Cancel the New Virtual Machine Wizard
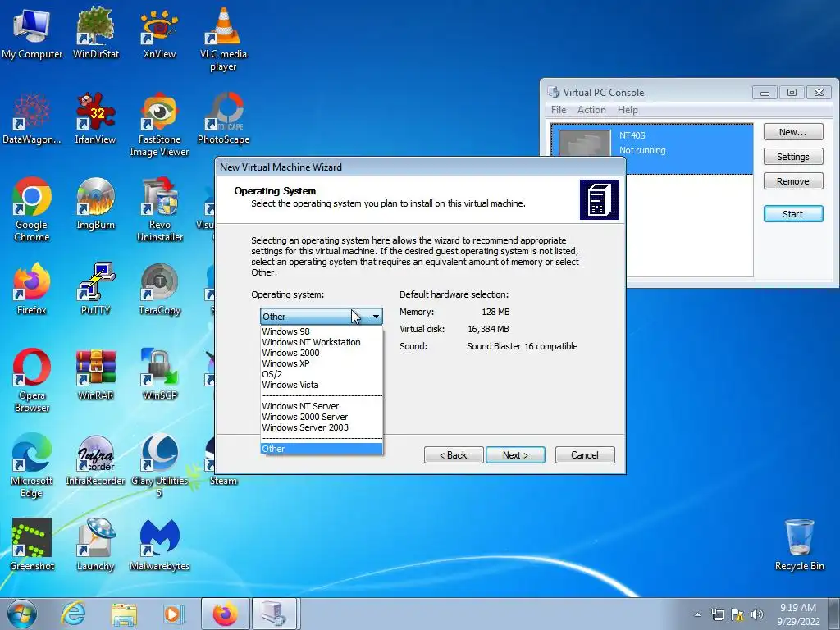The width and height of the screenshot is (840, 630). (585, 454)
